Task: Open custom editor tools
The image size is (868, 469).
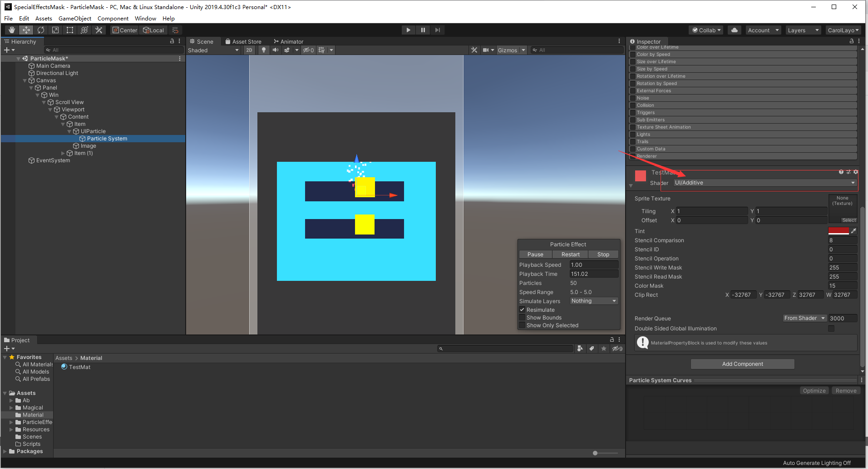Action: tap(99, 30)
